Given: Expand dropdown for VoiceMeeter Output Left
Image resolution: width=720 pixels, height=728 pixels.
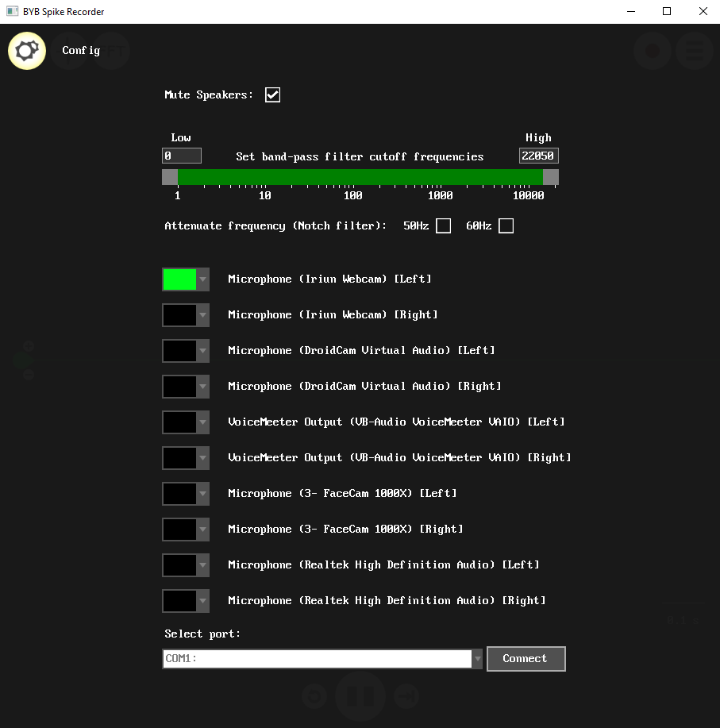Looking at the screenshot, I should pos(203,422).
